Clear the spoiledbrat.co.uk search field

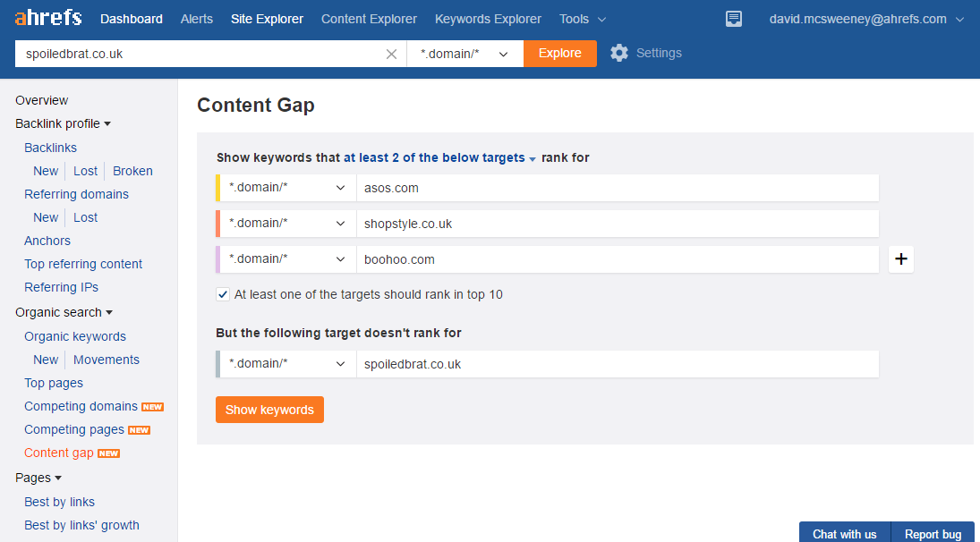click(391, 54)
